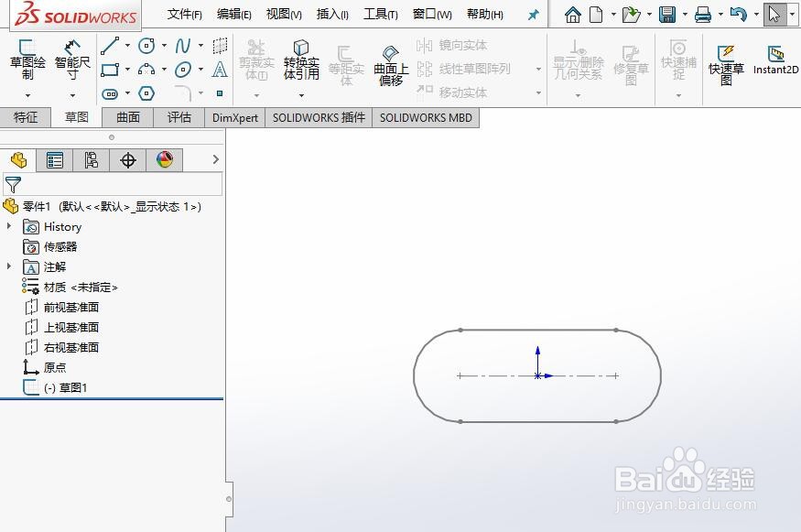Screen dimensions: 801x532
Task: Expand manager tabs with right chevron
Action: click(215, 159)
